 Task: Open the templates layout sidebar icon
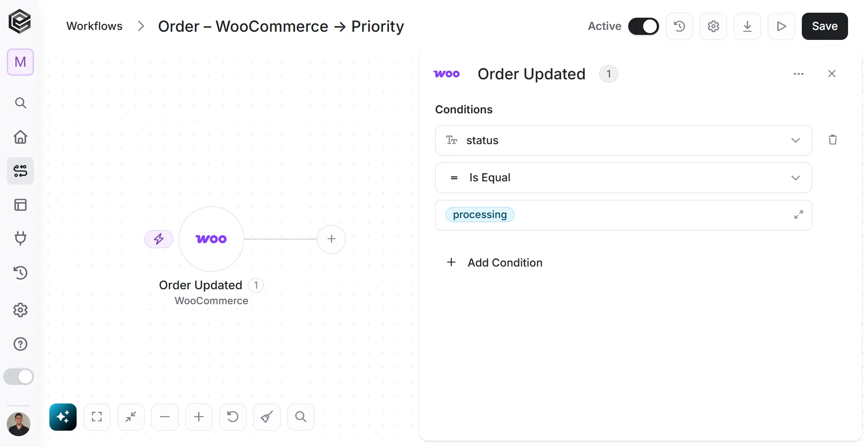coord(20,205)
